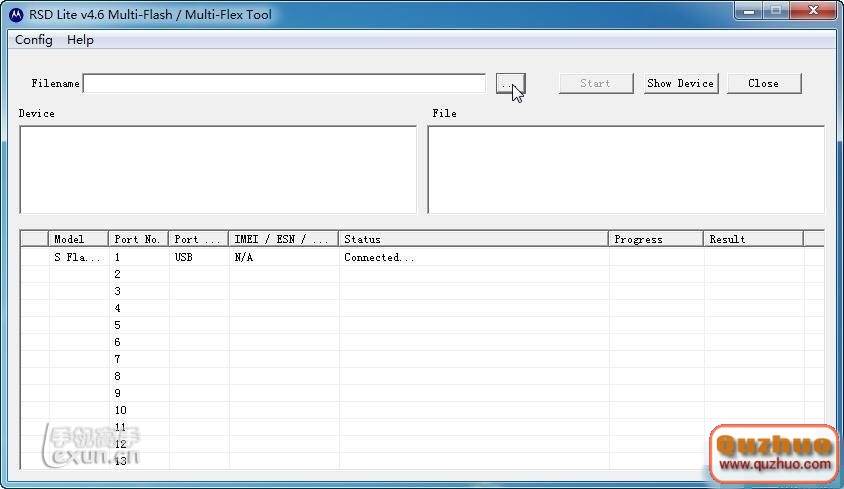Select port number 8 row
Viewport: 844px width, 489px height.
coord(422,376)
